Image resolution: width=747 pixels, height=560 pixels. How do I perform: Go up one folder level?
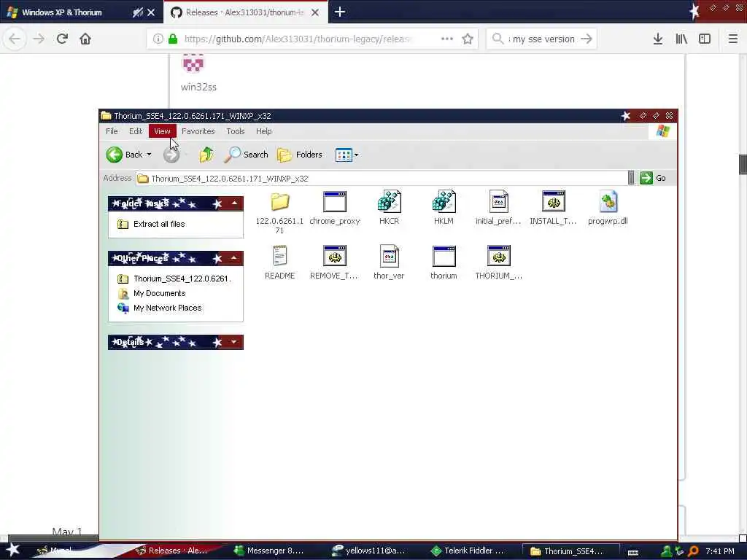point(206,155)
